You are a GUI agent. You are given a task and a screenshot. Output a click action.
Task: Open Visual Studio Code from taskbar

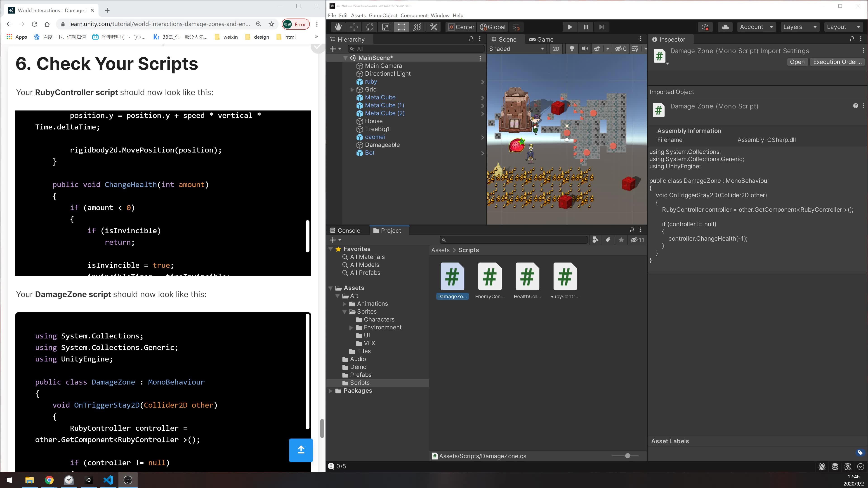(108, 480)
